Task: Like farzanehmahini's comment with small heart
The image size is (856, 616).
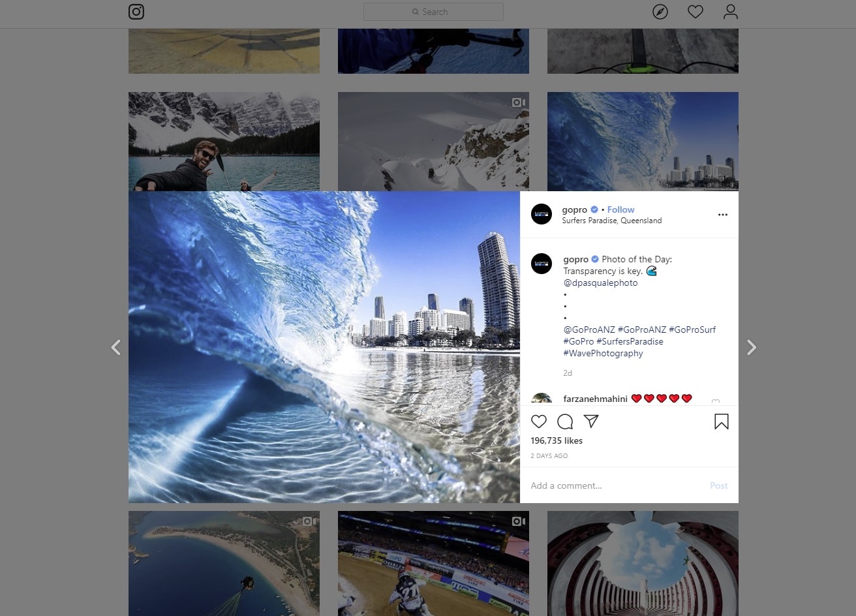Action: pos(716,401)
